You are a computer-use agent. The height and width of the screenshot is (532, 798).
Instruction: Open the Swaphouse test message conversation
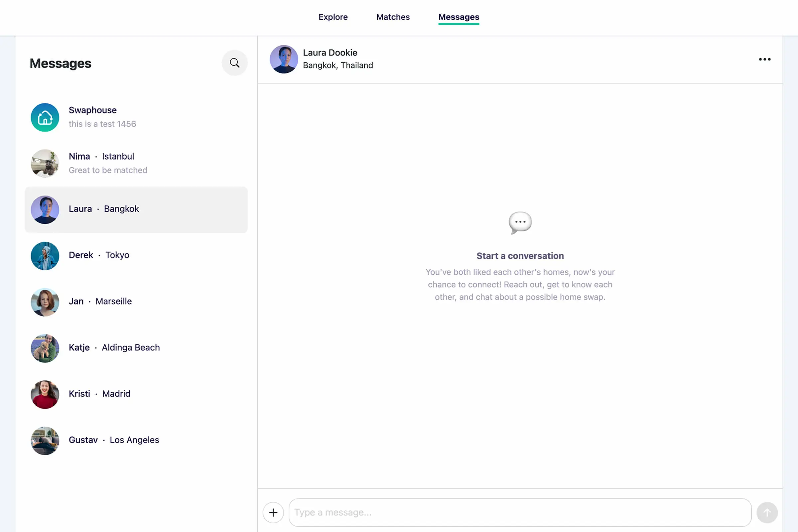(136, 117)
